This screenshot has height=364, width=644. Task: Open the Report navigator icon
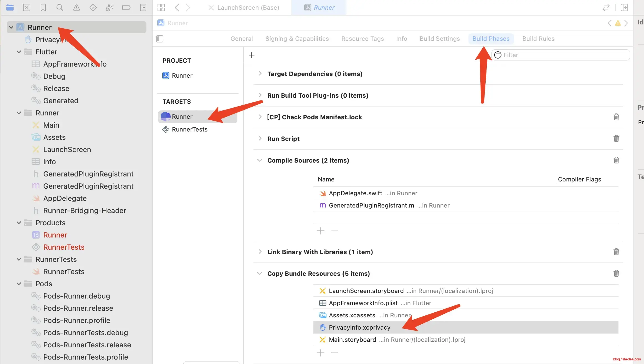[x=143, y=7]
